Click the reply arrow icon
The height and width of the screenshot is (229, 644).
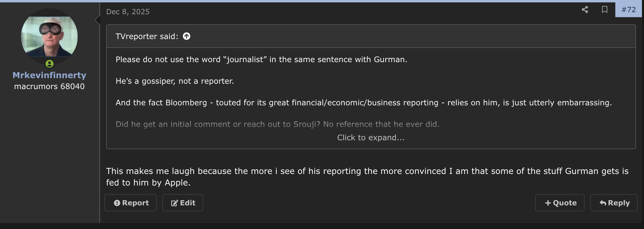[x=603, y=203]
